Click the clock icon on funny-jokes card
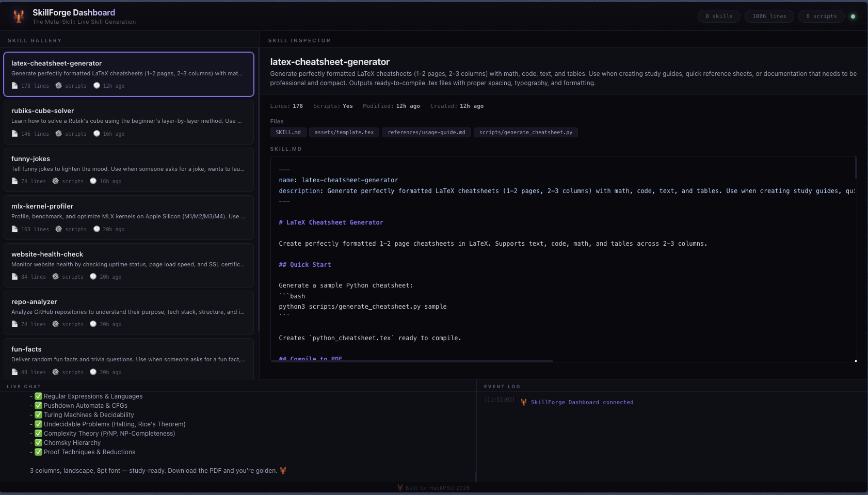 coord(93,181)
